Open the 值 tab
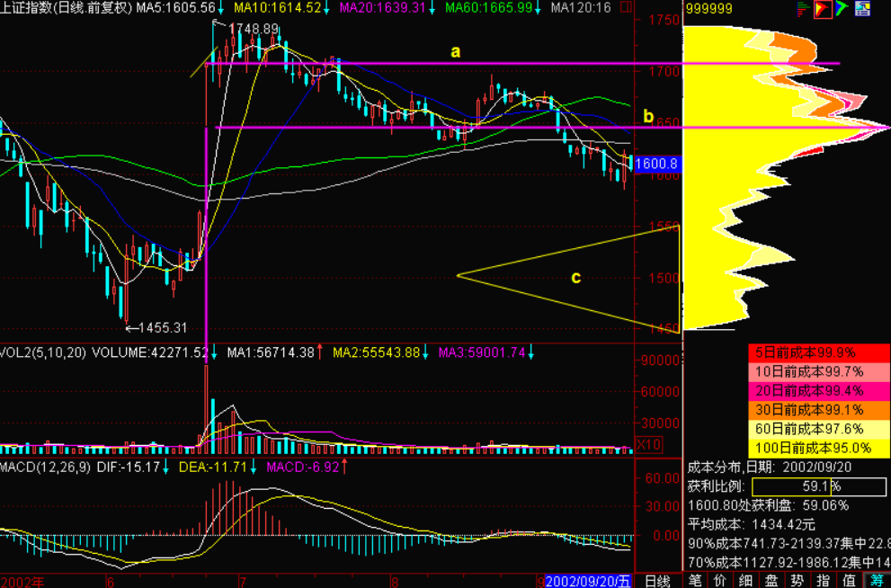 [x=850, y=580]
